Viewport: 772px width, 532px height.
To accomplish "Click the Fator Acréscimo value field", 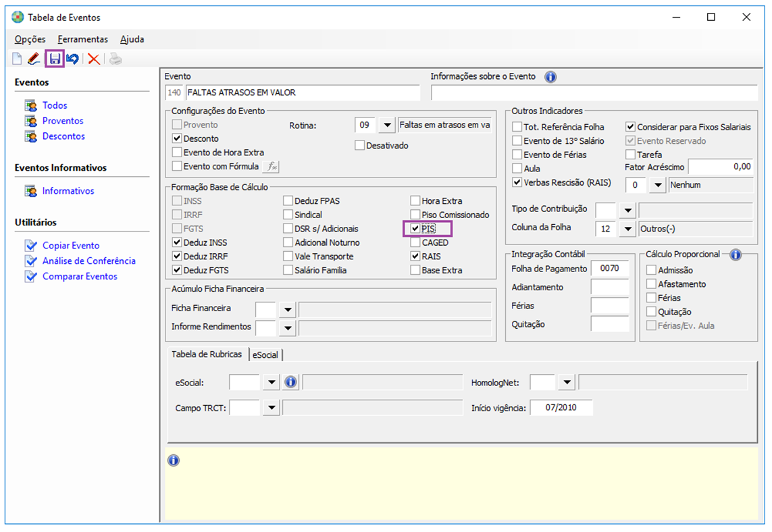I will tap(721, 167).
